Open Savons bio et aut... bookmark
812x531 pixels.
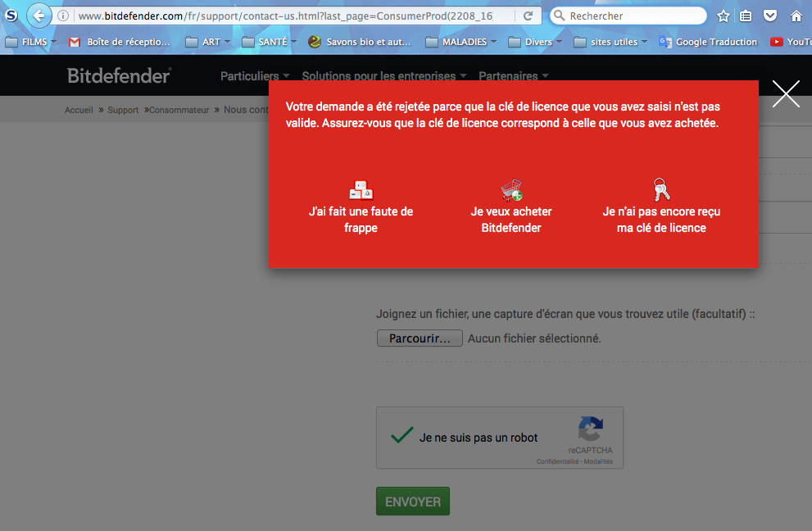360,42
